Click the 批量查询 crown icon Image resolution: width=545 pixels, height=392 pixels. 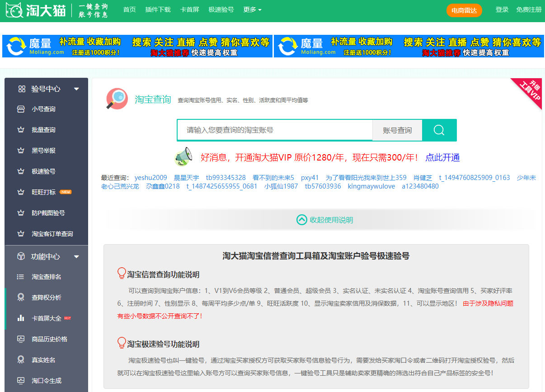tap(20, 130)
